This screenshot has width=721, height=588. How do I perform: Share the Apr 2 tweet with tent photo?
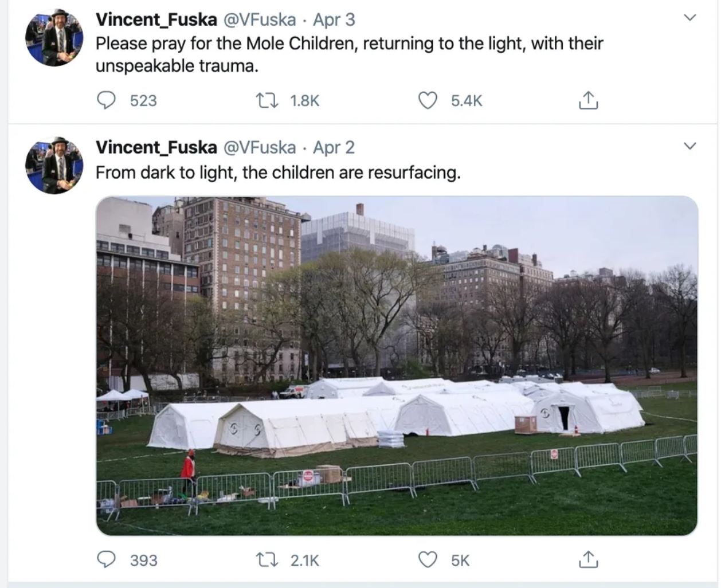tap(588, 559)
